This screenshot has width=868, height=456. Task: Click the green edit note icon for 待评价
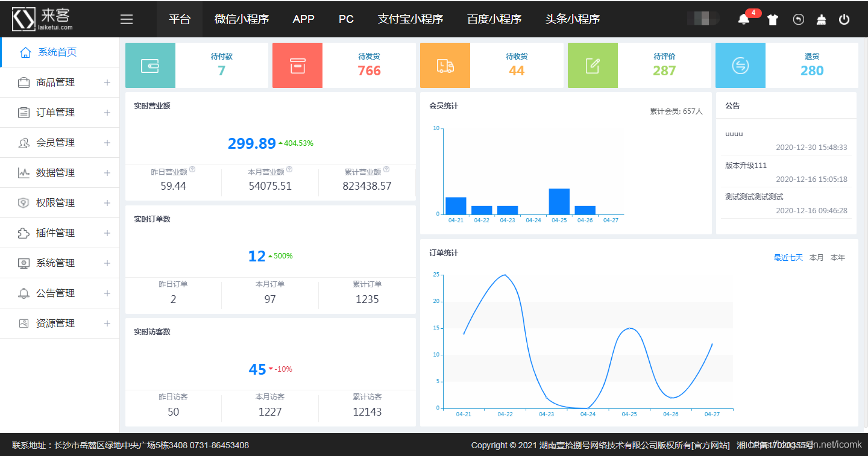(x=593, y=66)
